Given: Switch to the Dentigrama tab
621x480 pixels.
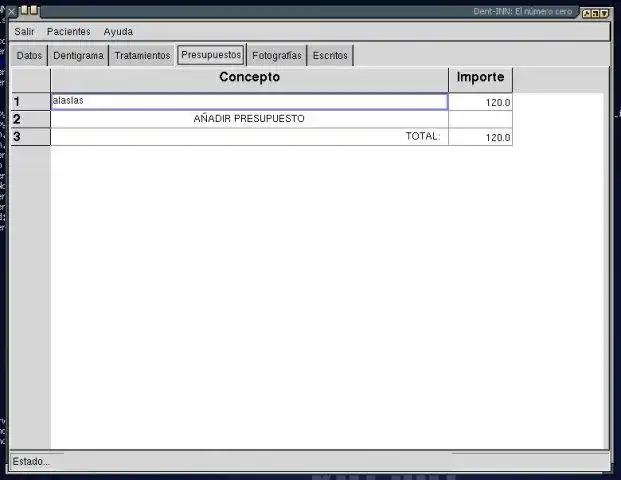Looking at the screenshot, I should (x=78, y=55).
